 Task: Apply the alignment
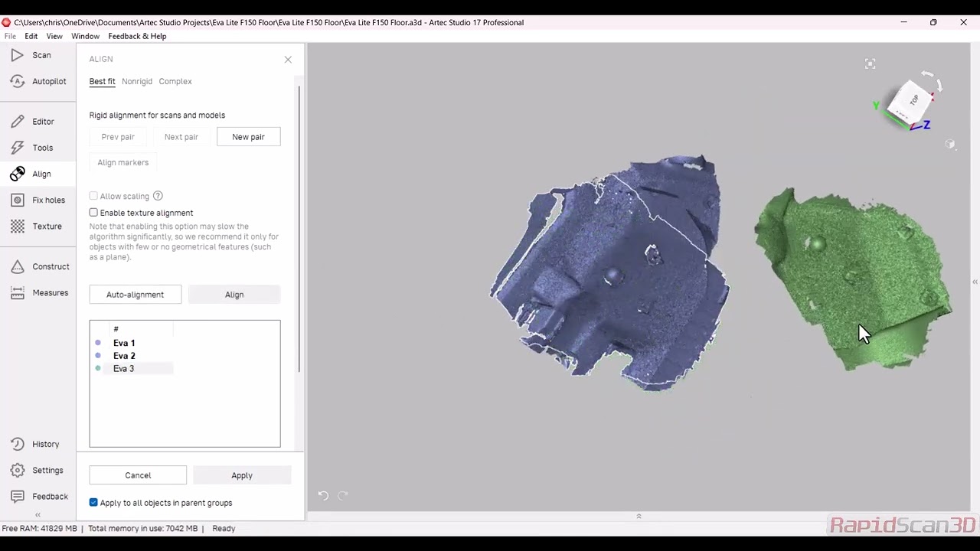coord(242,475)
